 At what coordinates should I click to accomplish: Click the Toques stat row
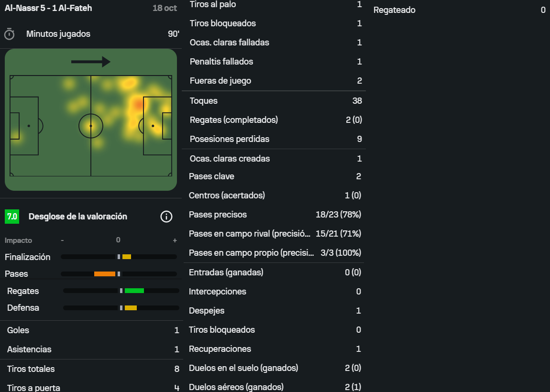tap(275, 101)
